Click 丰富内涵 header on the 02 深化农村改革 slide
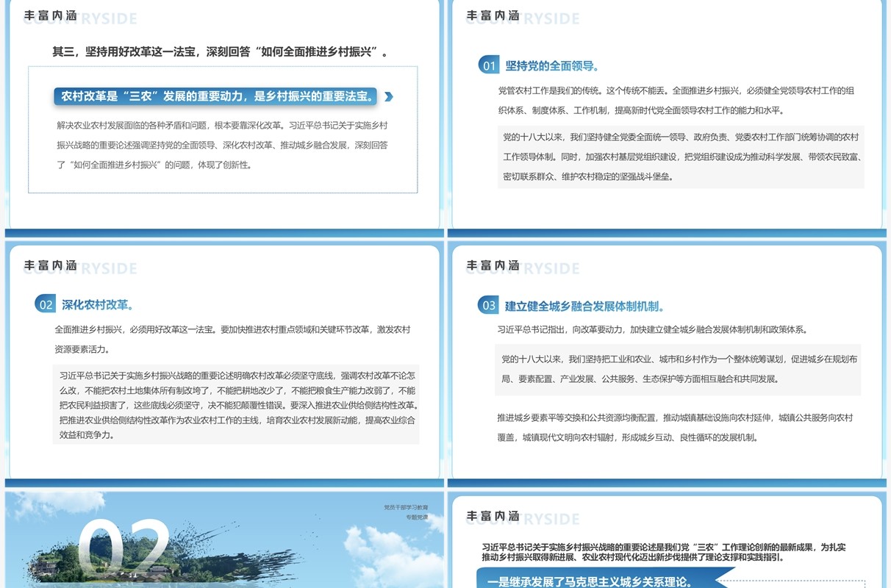 pos(50,265)
